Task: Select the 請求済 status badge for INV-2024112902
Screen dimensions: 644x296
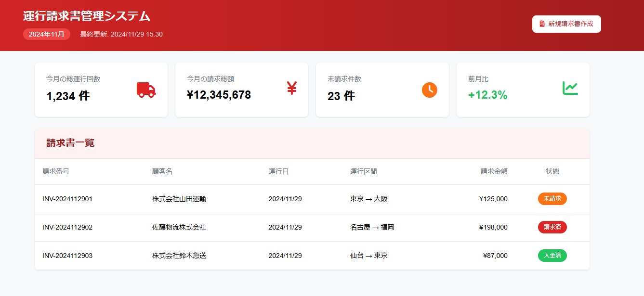Action: tap(552, 227)
